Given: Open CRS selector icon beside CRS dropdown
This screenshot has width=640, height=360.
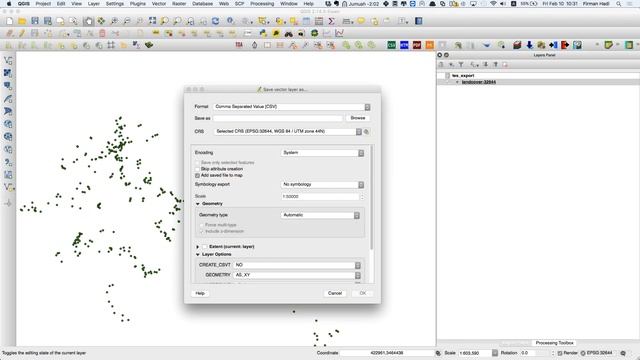Looking at the screenshot, I should [x=367, y=131].
